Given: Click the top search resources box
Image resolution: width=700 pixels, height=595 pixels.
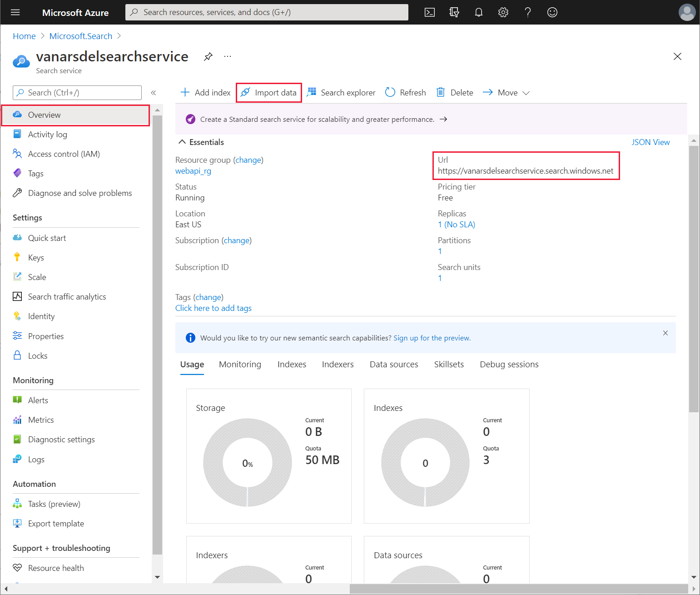Looking at the screenshot, I should (267, 12).
